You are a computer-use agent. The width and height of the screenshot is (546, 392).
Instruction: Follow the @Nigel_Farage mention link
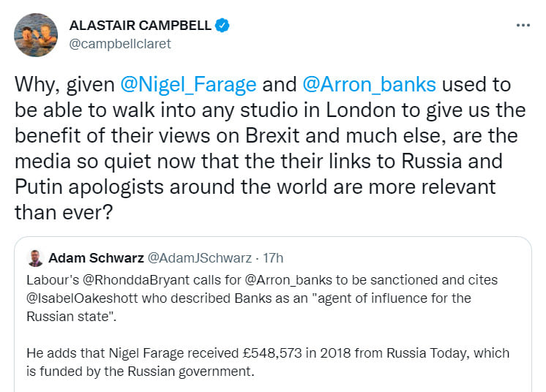[x=189, y=84]
